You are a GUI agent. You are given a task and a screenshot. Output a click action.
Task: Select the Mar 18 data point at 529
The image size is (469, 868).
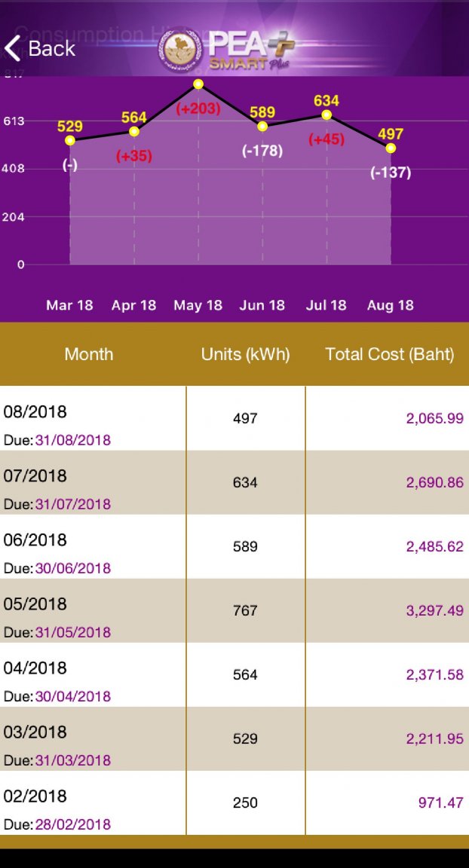coord(70,140)
